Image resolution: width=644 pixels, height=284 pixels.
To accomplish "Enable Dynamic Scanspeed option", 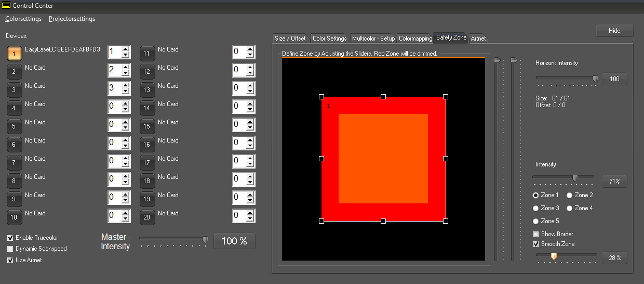I will point(10,249).
